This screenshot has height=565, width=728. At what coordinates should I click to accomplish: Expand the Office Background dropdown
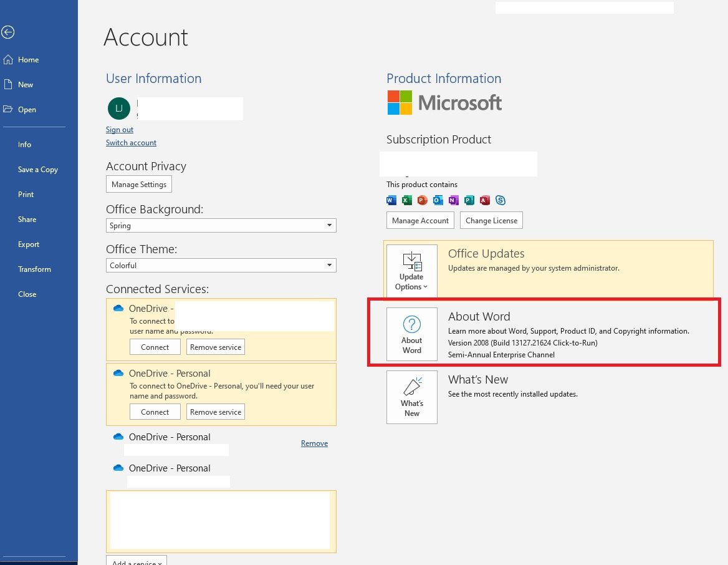pyautogui.click(x=221, y=225)
